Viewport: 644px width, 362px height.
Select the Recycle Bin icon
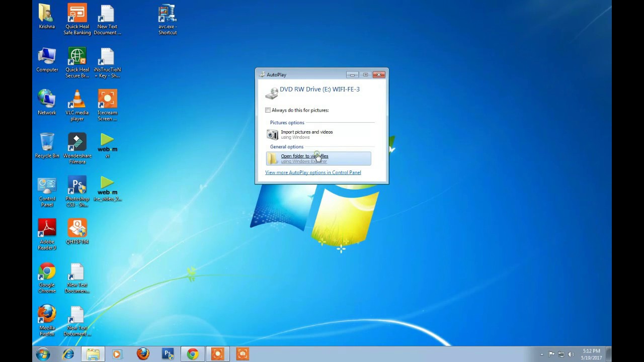pos(47,146)
